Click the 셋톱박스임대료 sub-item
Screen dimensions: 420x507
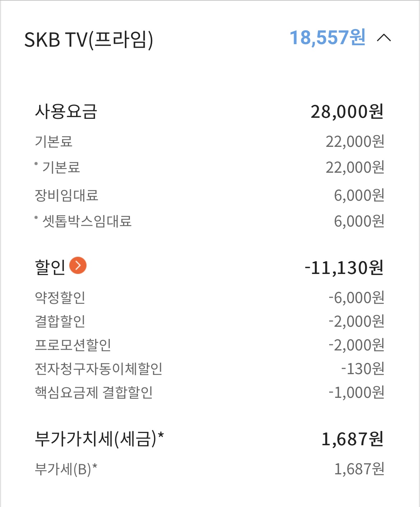[x=87, y=221]
